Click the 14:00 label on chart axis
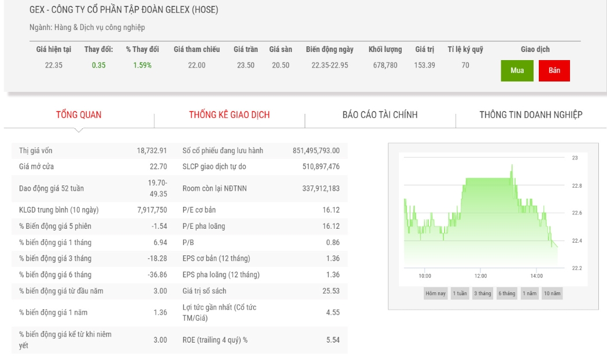607x364 pixels. pos(536,276)
